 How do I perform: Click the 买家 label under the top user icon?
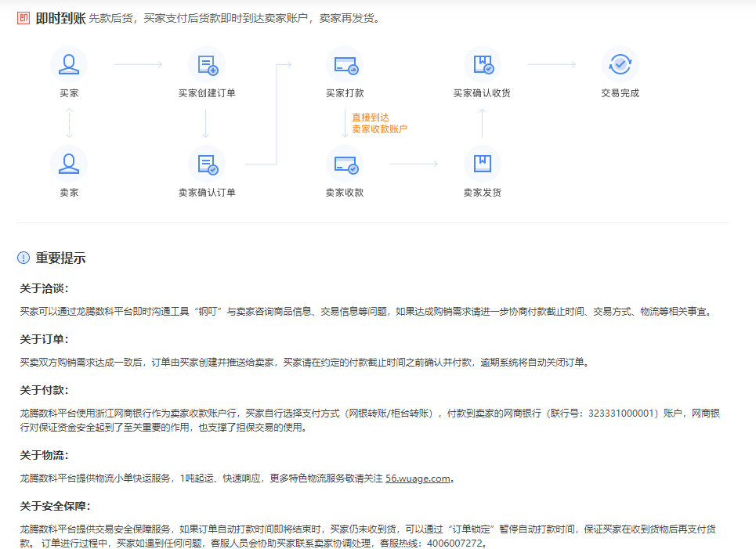click(x=69, y=93)
